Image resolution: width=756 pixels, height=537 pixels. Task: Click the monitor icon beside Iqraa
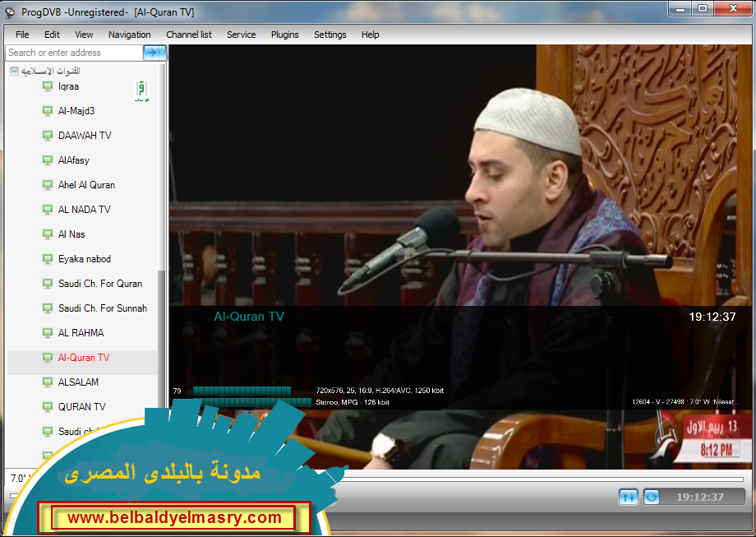[x=48, y=87]
